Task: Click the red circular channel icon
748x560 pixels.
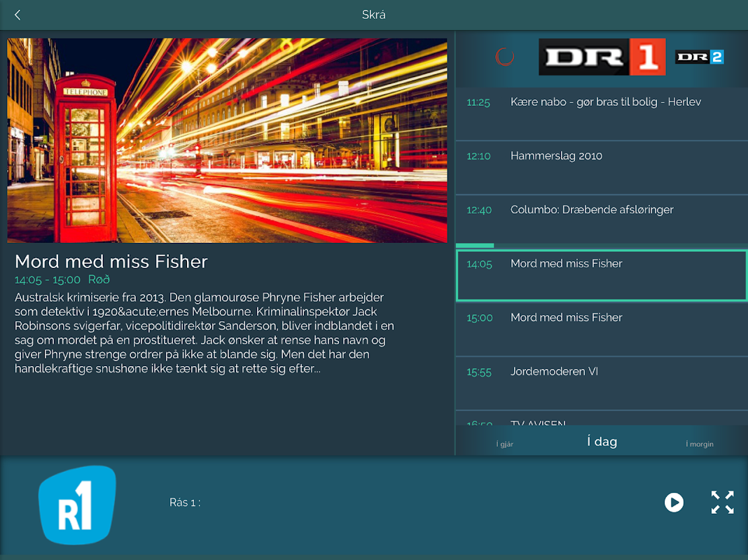Action: (504, 57)
